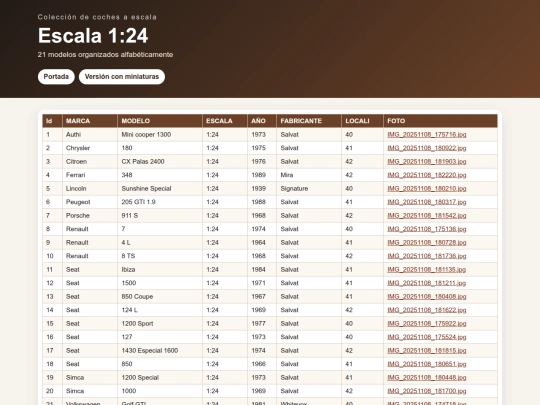Click the FABRICANTE column header
The width and height of the screenshot is (540, 405).
click(309, 121)
